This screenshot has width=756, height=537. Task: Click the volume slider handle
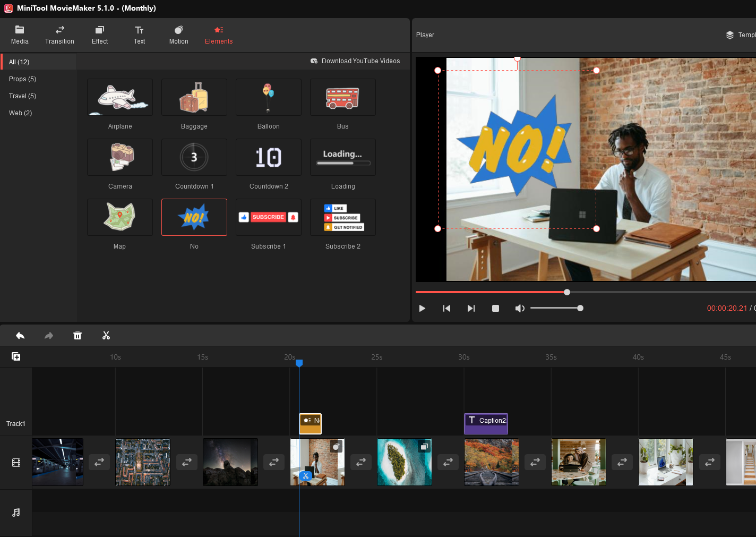pos(580,308)
